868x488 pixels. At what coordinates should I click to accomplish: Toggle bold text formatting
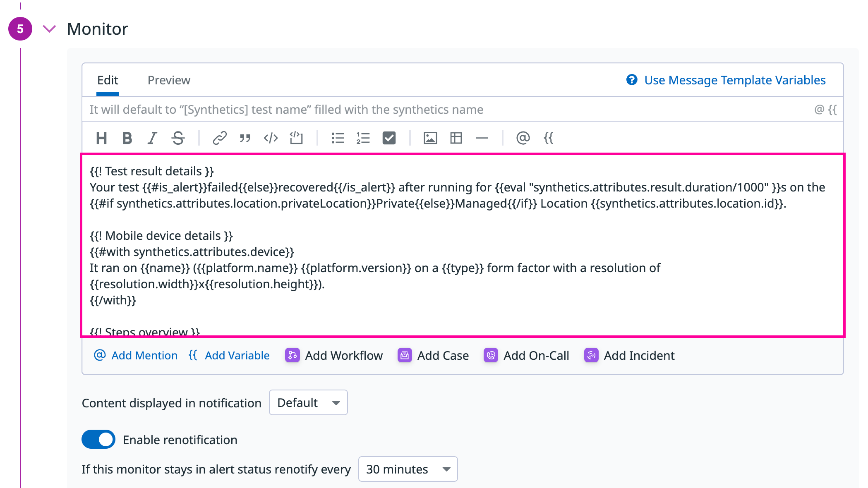pyautogui.click(x=127, y=138)
